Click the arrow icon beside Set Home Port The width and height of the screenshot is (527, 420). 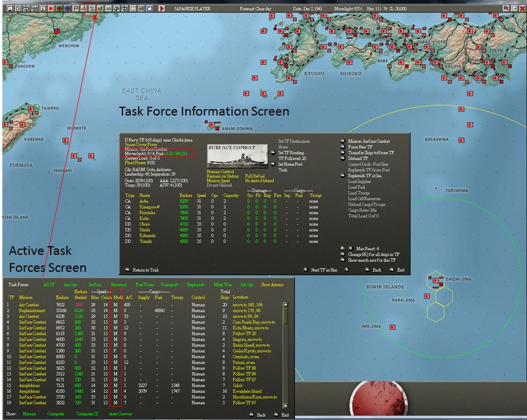(x=273, y=164)
